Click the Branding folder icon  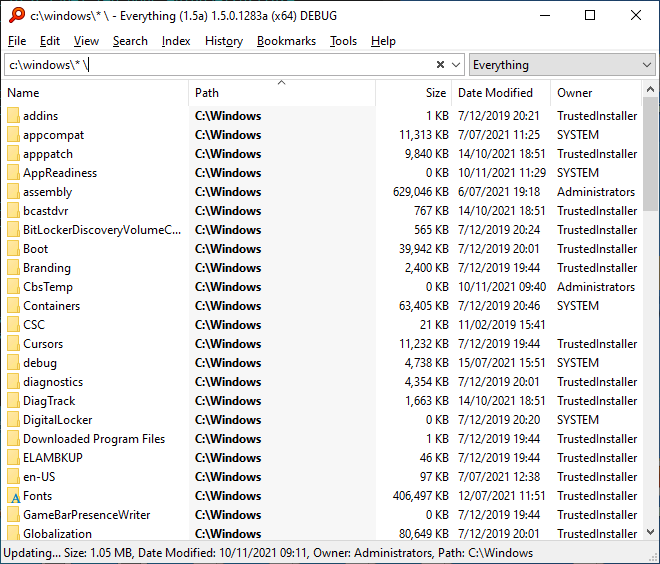coord(13,268)
